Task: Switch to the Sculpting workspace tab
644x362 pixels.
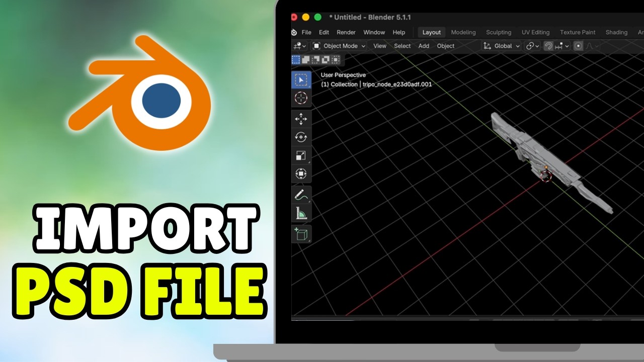Action: pos(499,32)
